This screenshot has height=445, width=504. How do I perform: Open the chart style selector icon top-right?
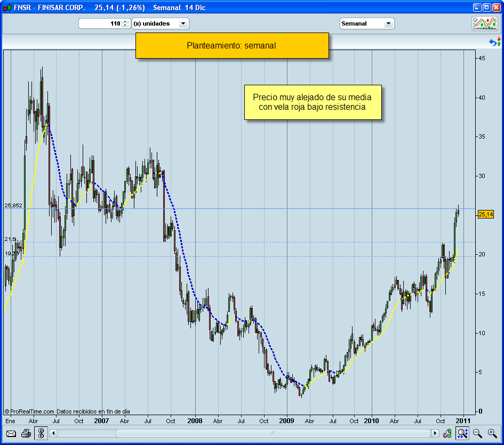pyautogui.click(x=485, y=23)
